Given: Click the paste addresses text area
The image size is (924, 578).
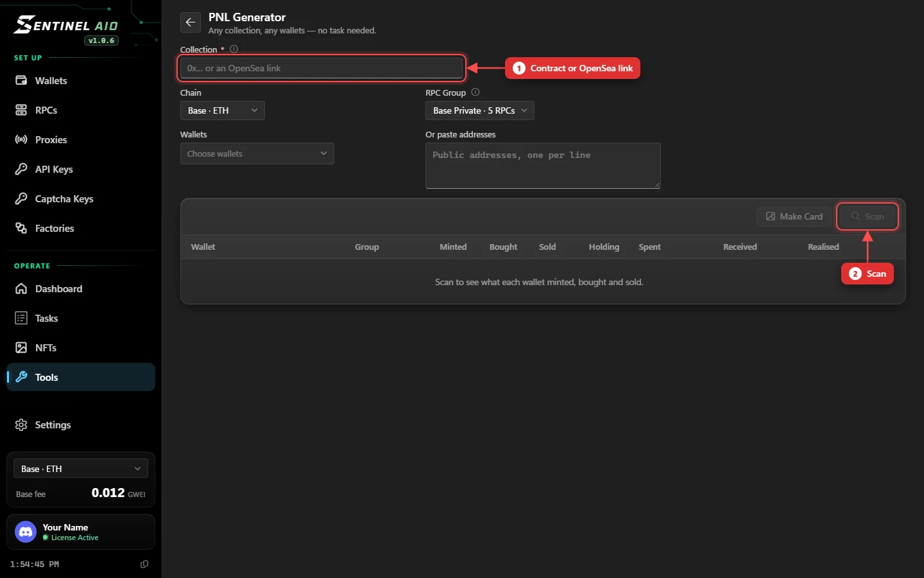Looking at the screenshot, I should 543,166.
